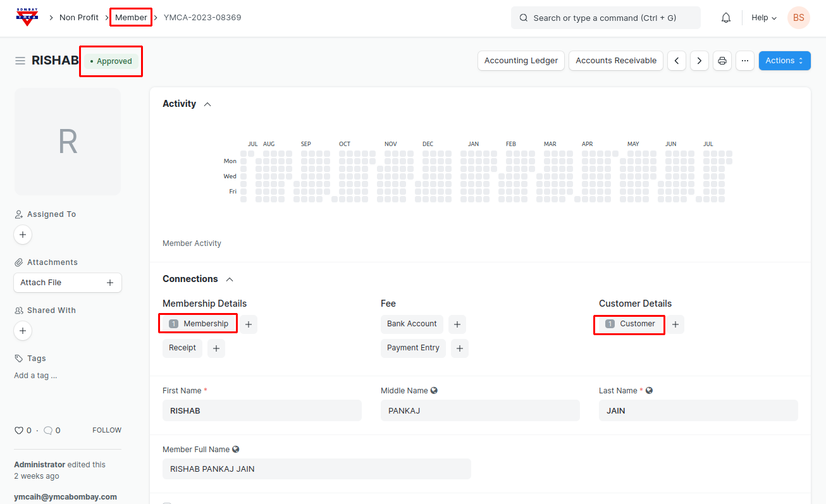The width and height of the screenshot is (826, 504).
Task: Click the Accounts Receivable button
Action: click(615, 61)
